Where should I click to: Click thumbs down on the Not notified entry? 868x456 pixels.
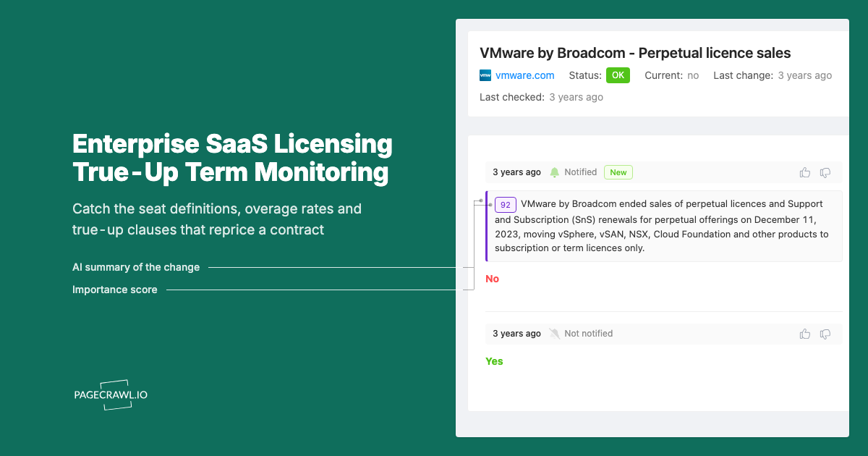point(825,334)
